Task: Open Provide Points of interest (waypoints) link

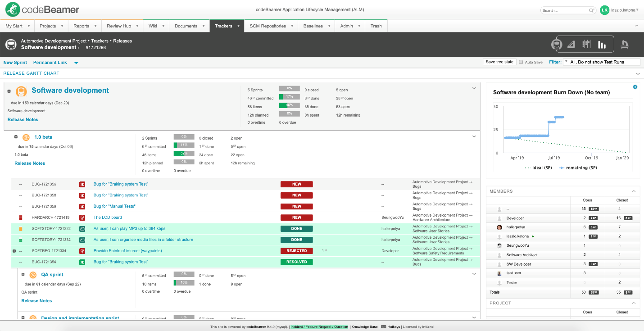Action: tap(127, 251)
